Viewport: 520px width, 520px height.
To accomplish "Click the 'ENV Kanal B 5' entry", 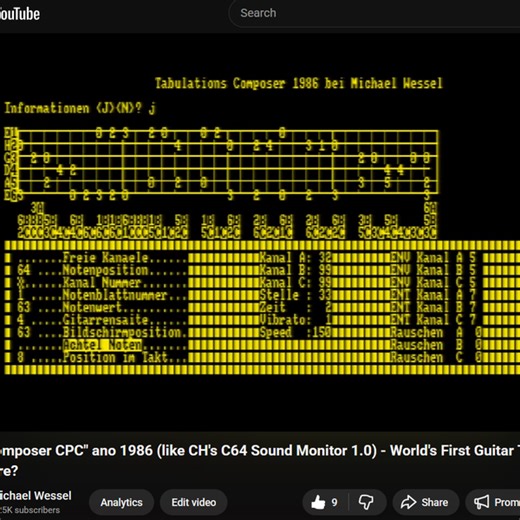I will pos(433,270).
